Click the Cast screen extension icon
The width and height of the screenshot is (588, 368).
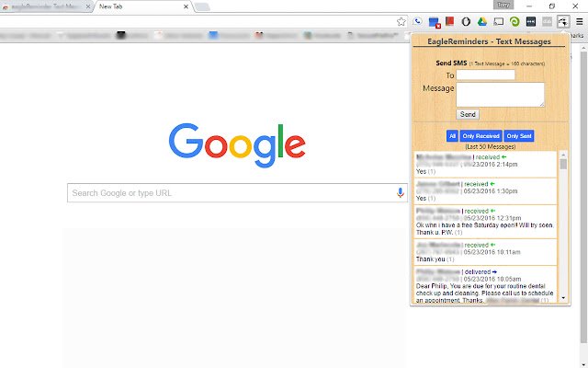(498, 22)
